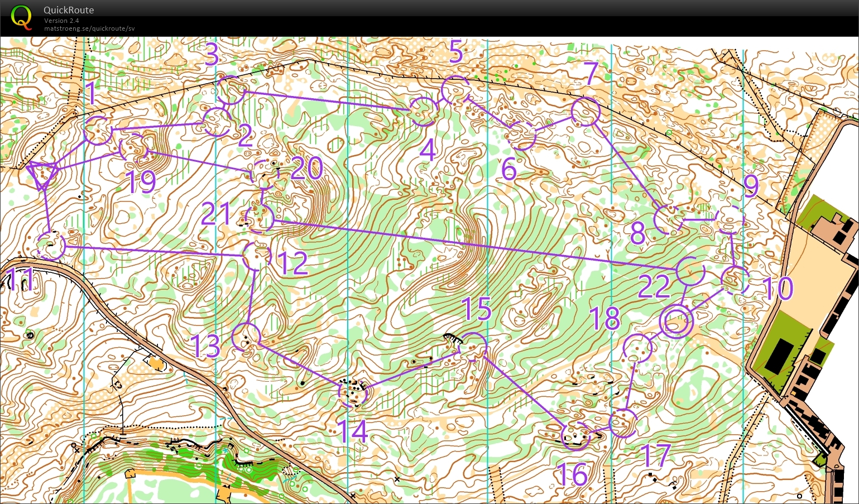Select control circle 11
Screen dimensions: 859x504
(51, 246)
